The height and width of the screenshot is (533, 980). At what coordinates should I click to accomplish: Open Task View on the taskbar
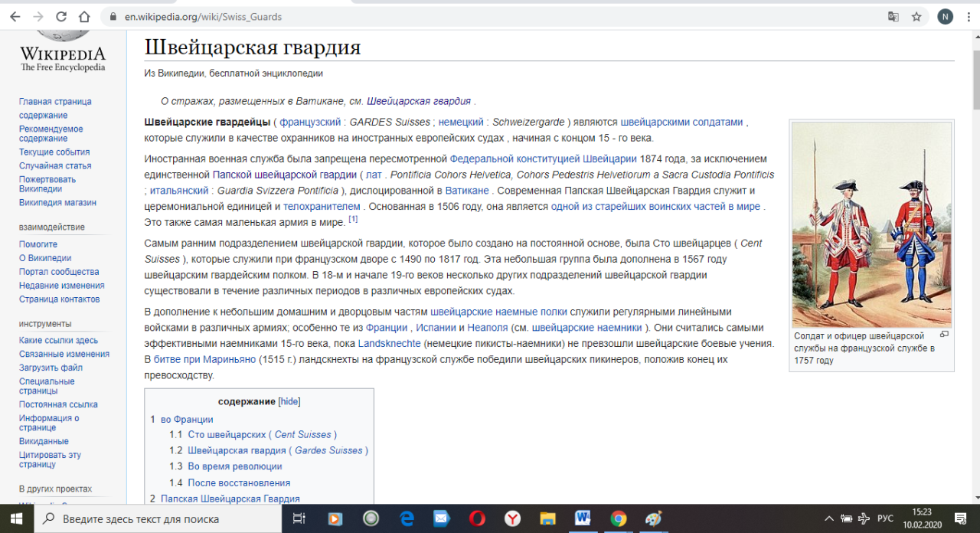pos(299,518)
